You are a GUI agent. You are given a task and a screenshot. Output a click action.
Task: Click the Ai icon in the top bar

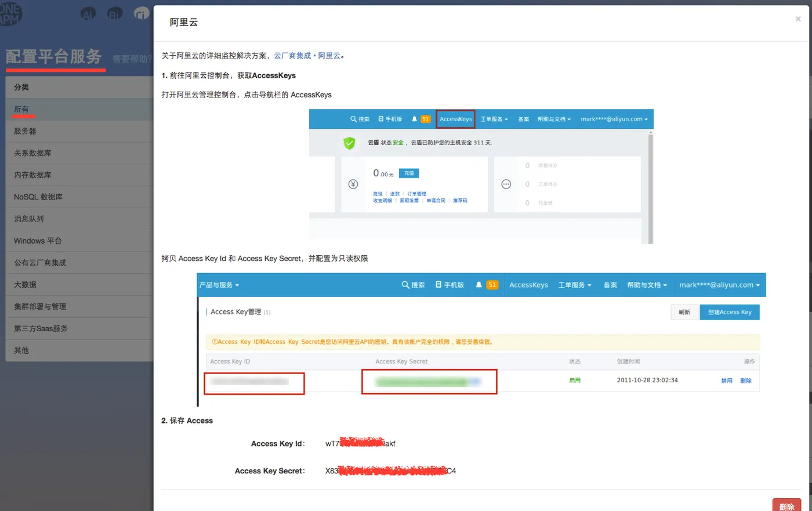click(x=88, y=14)
